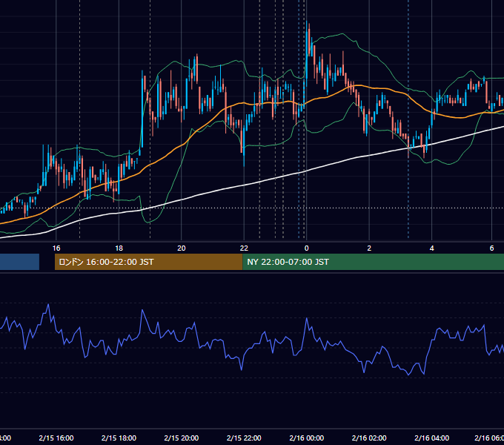504x445 pixels.
Task: Click the blue session bar left of ロンドン
Action: click(19, 262)
